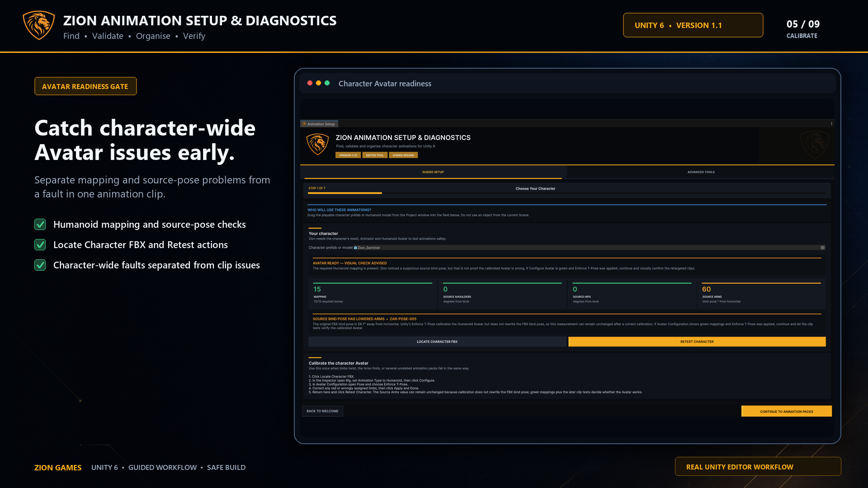
Task: Click the lion logo inside the editor window
Action: [317, 145]
